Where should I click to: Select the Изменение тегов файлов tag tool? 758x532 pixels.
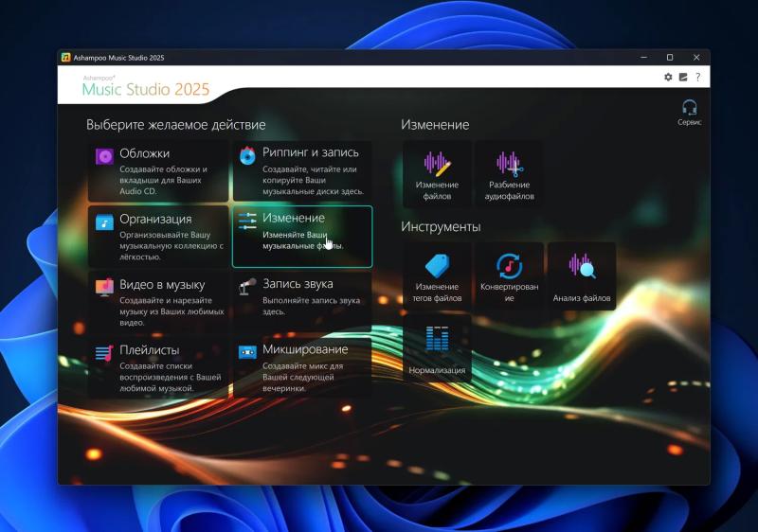click(x=437, y=276)
